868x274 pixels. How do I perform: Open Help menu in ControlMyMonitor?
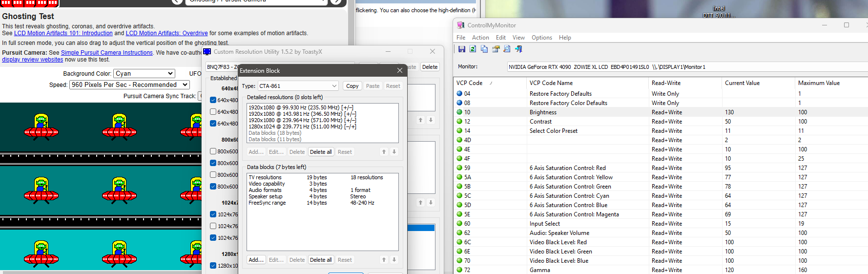click(x=565, y=38)
